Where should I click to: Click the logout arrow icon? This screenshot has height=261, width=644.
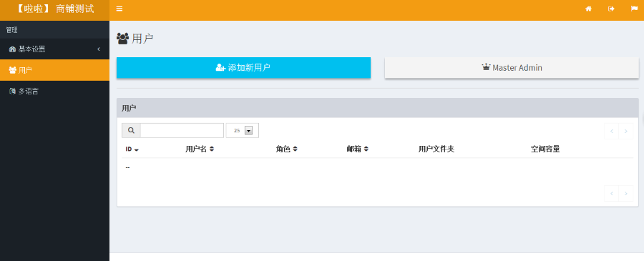pos(612,9)
